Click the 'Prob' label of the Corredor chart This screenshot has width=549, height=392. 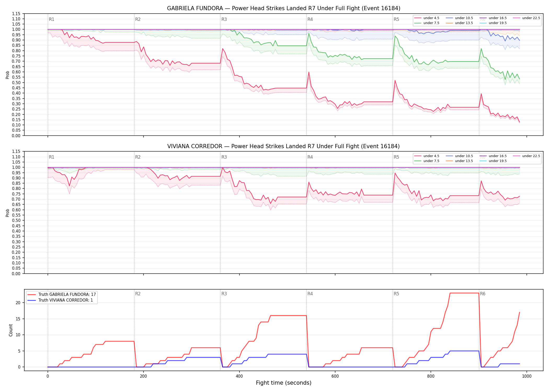(8, 213)
